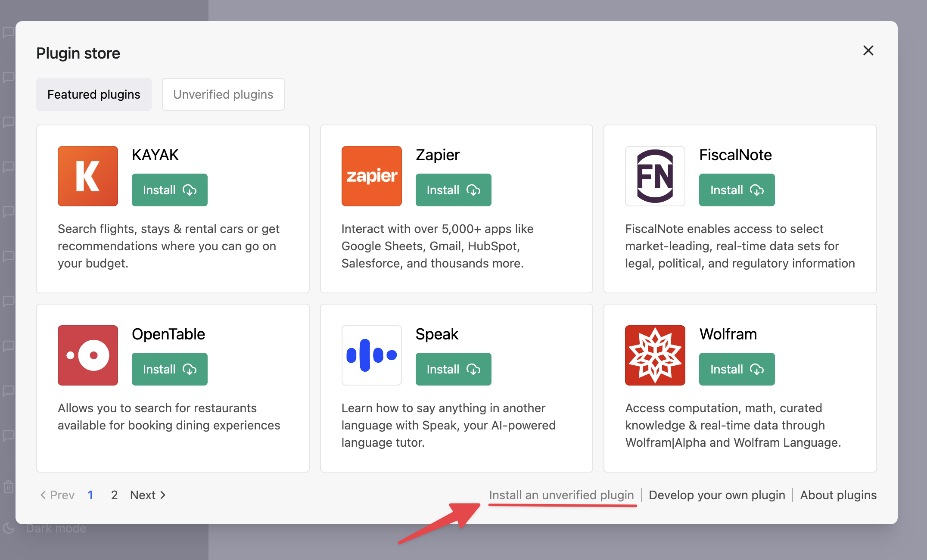Click the Wolfram plugin logo

point(654,355)
